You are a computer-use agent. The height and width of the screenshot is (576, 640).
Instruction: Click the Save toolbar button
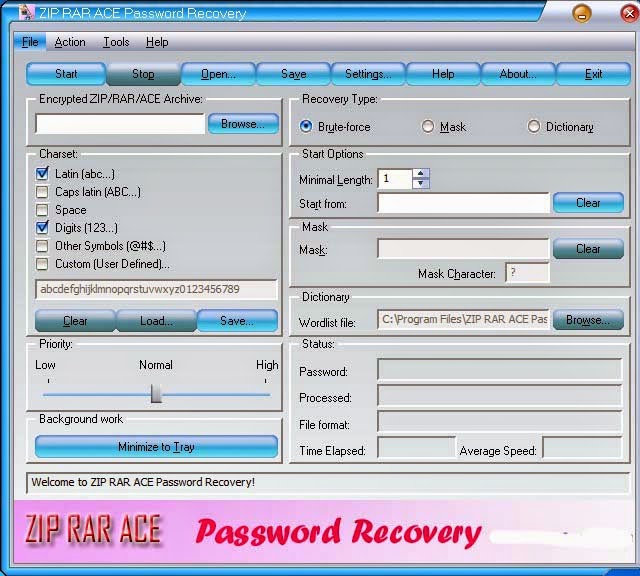293,74
